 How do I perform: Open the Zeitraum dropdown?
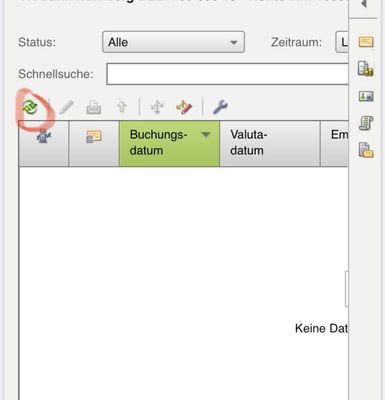342,42
